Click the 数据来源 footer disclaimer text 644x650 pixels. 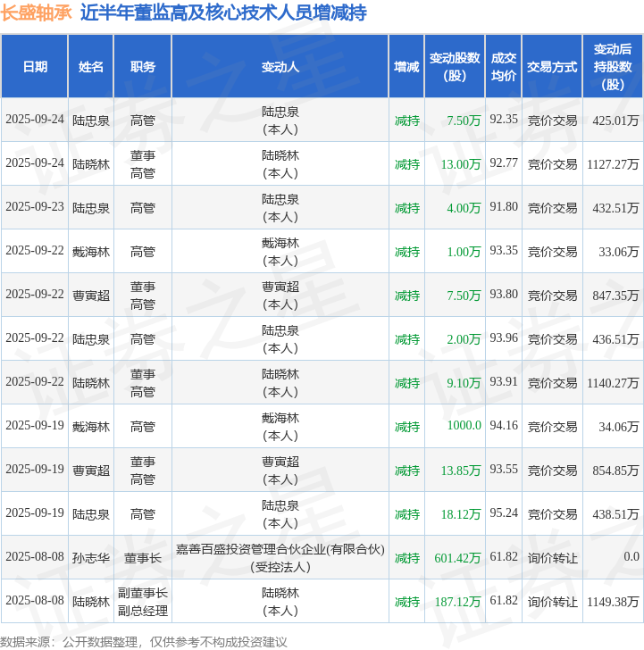point(144,642)
